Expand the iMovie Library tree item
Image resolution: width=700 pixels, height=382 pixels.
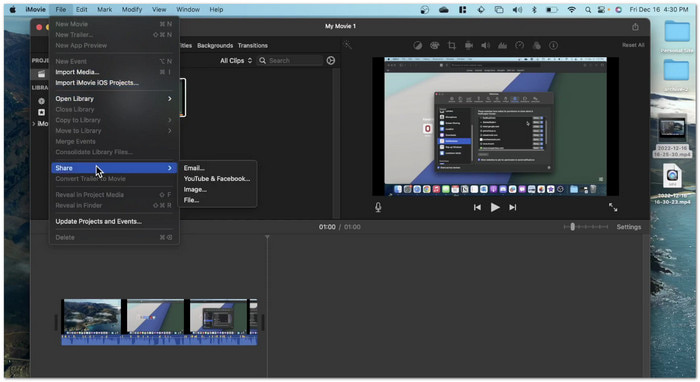tap(34, 124)
